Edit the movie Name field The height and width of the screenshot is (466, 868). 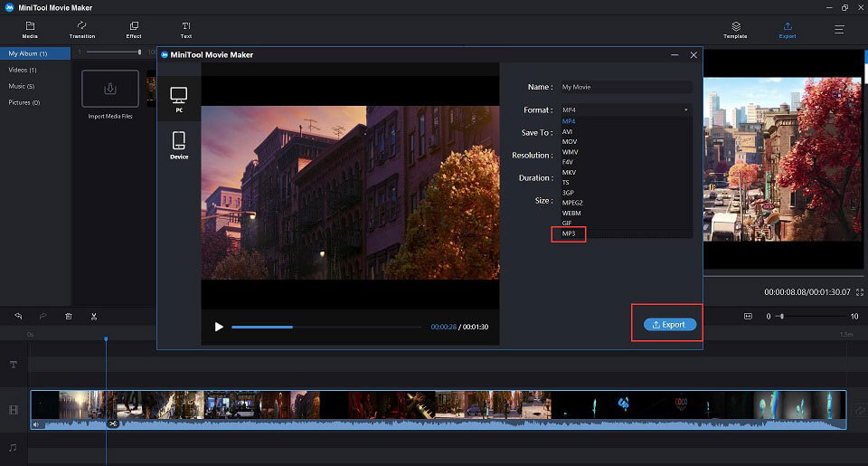coord(626,87)
